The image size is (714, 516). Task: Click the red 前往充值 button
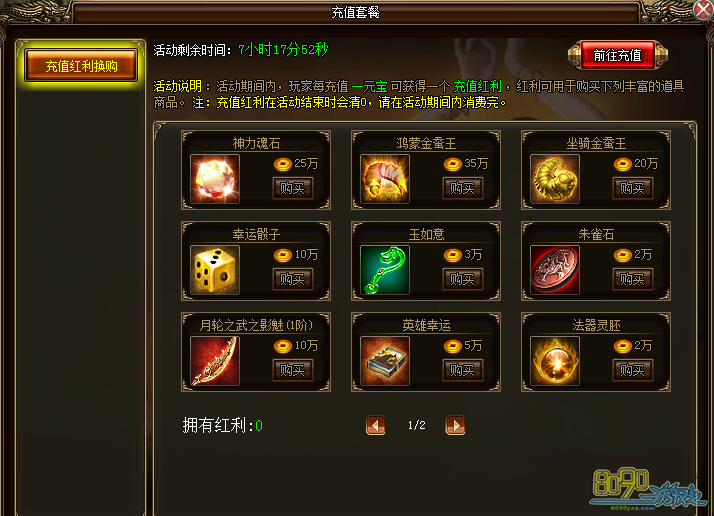[617, 55]
